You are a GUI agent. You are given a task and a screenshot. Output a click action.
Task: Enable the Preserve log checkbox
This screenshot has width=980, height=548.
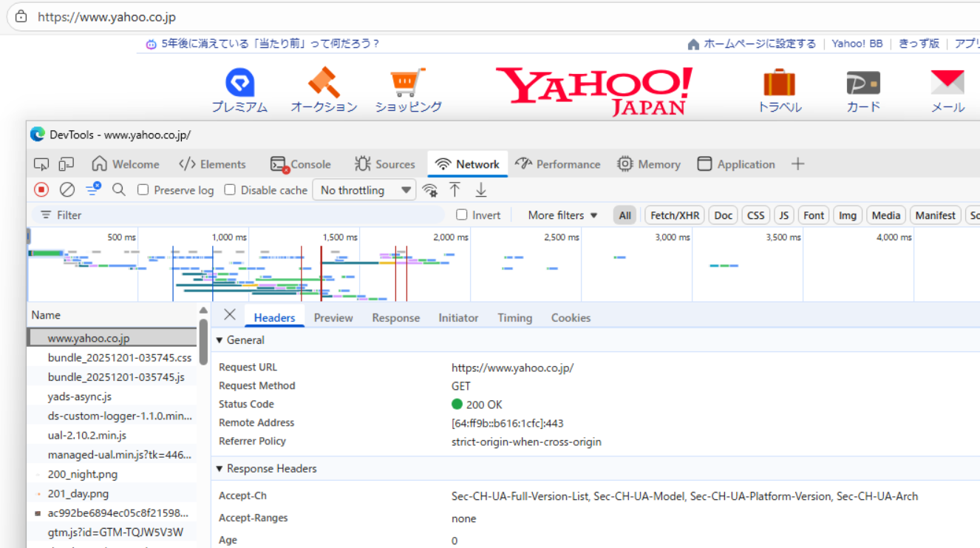tap(143, 190)
